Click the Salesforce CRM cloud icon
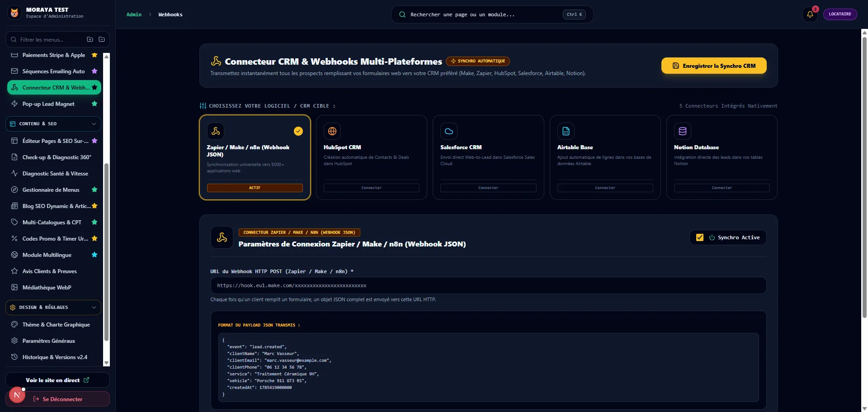 449,131
